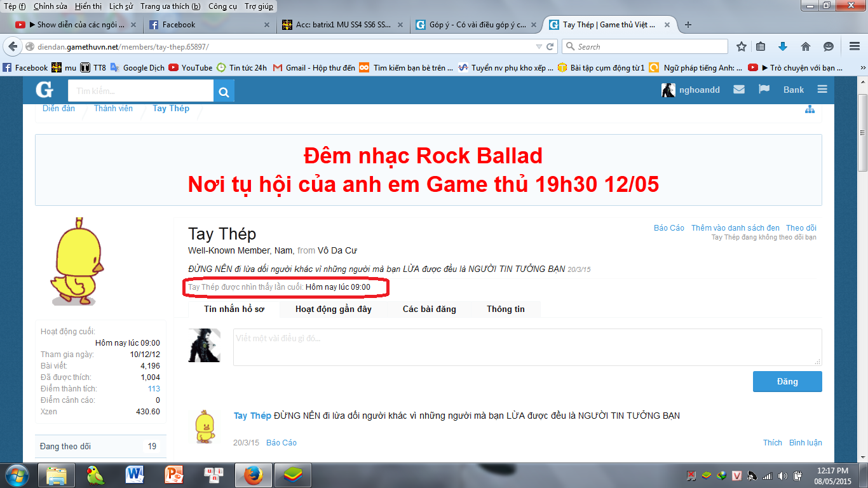Switch to the 'Acc: batrix1 MU' browser tab
Image resolution: width=868 pixels, height=488 pixels.
tap(341, 25)
